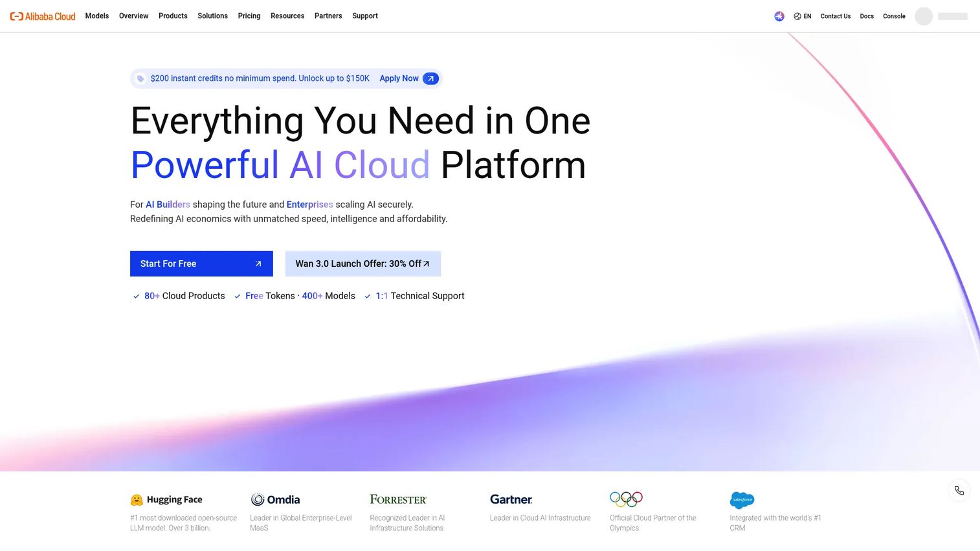Click the arrow icon beside Apply Now
980x551 pixels.
click(430, 78)
